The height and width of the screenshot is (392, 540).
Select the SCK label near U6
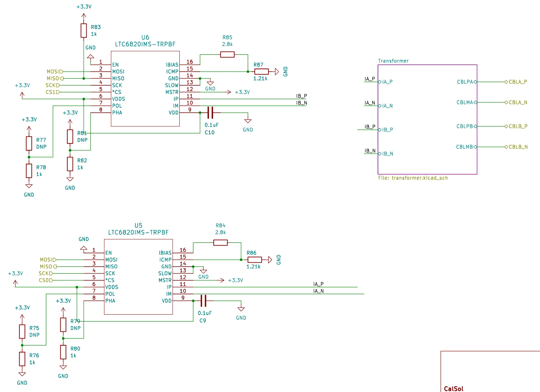pos(53,85)
